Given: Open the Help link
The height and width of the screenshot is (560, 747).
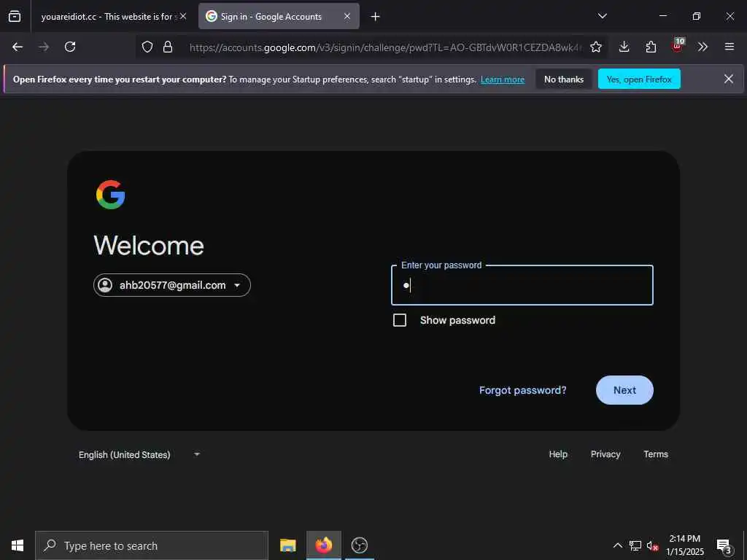Looking at the screenshot, I should (558, 454).
